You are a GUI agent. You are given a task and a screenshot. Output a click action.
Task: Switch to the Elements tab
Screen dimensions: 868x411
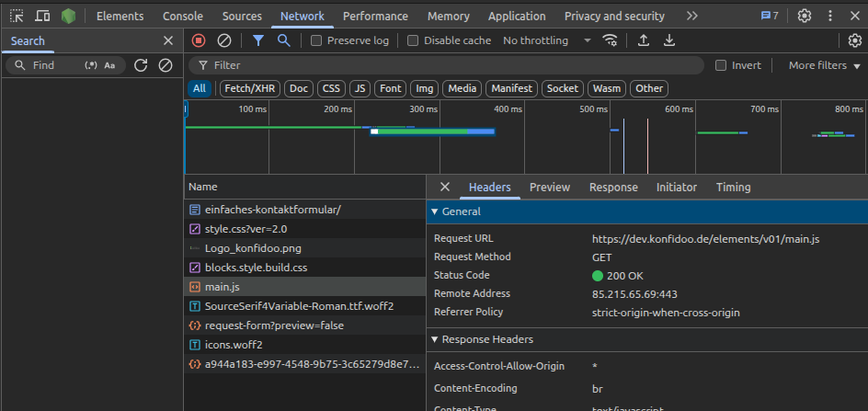click(x=120, y=16)
